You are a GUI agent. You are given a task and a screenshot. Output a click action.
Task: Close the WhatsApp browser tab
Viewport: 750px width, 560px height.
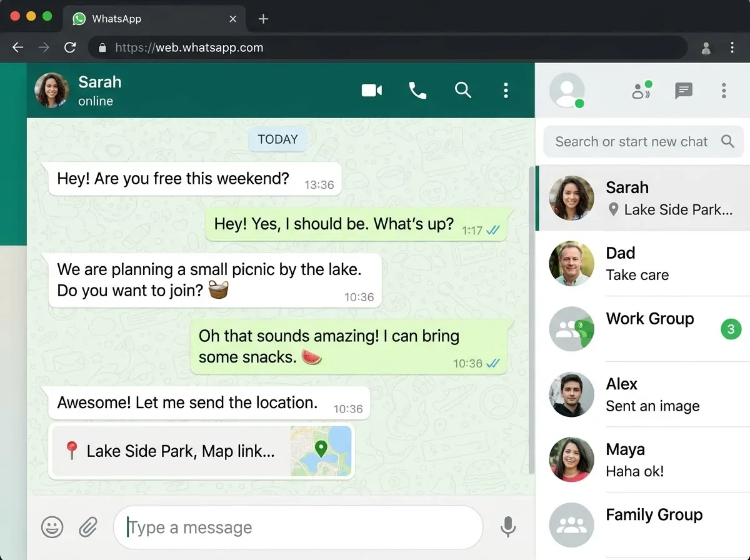click(233, 19)
